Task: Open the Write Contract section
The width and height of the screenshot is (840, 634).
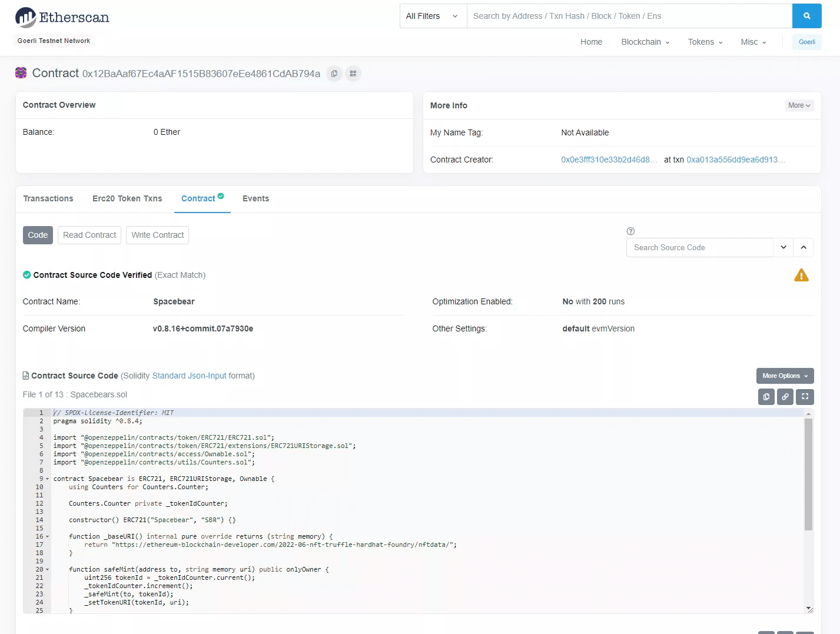Action: pos(157,235)
